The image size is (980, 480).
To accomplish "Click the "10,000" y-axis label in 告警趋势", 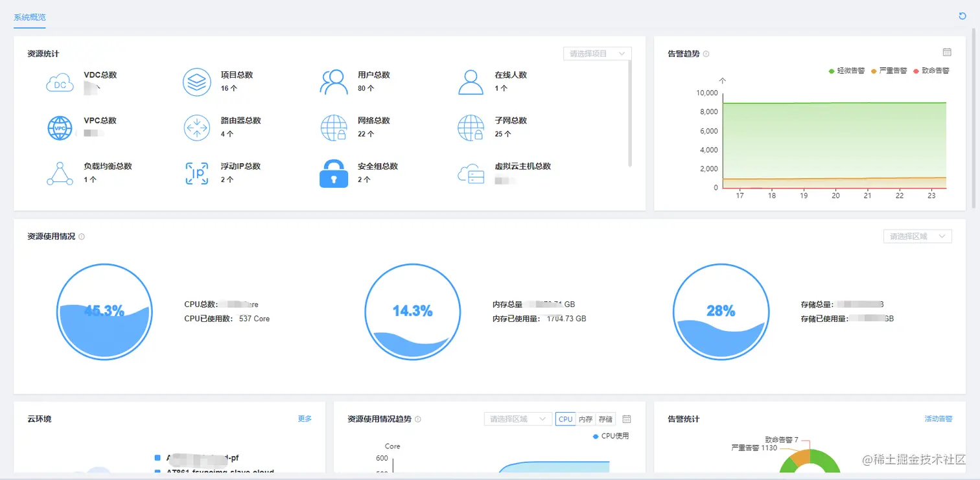I will [706, 93].
